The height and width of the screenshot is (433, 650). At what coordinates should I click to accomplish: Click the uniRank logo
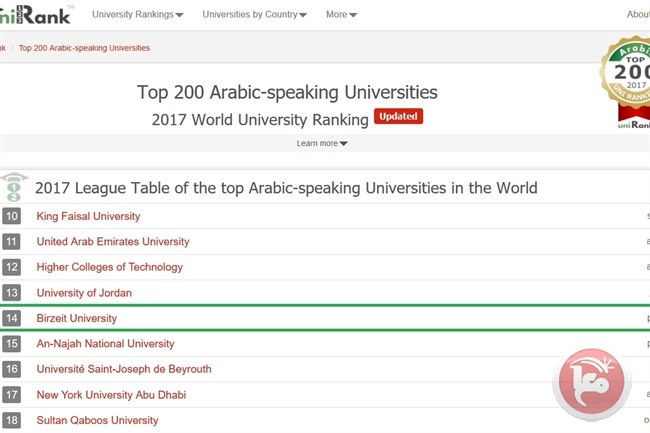35,14
